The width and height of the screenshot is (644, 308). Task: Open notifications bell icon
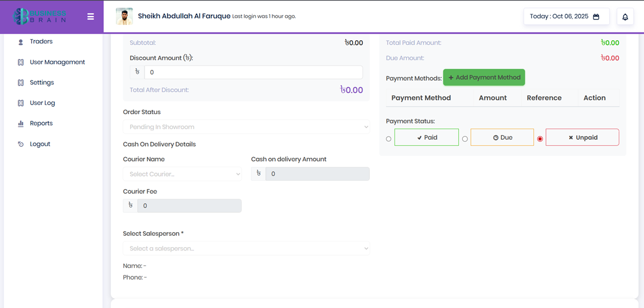pos(625,17)
